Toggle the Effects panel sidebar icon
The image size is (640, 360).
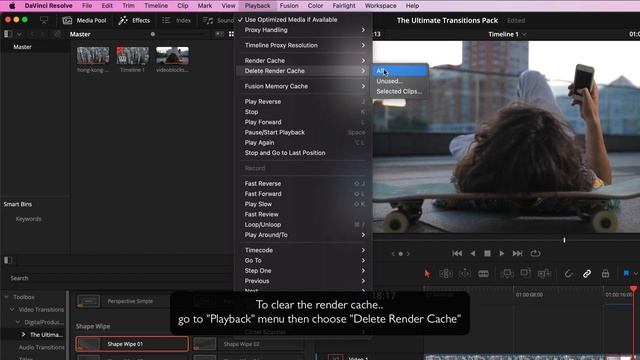[8, 260]
